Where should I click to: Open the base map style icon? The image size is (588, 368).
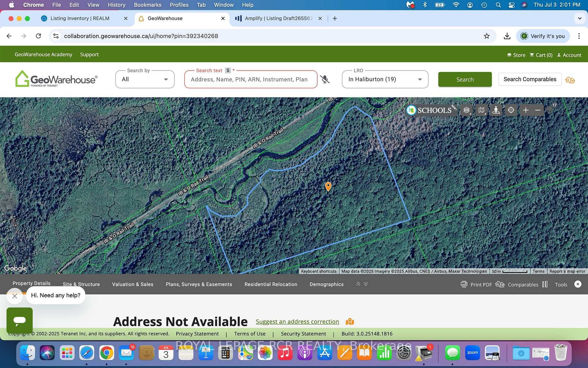tap(481, 110)
